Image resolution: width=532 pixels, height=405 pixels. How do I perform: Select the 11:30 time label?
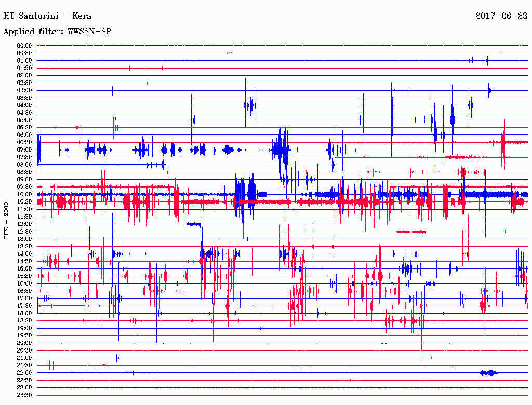click(x=24, y=217)
